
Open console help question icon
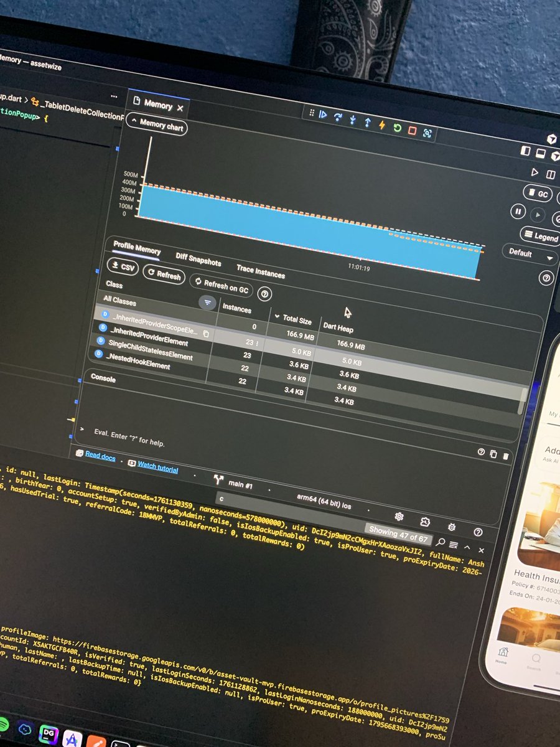(480, 453)
